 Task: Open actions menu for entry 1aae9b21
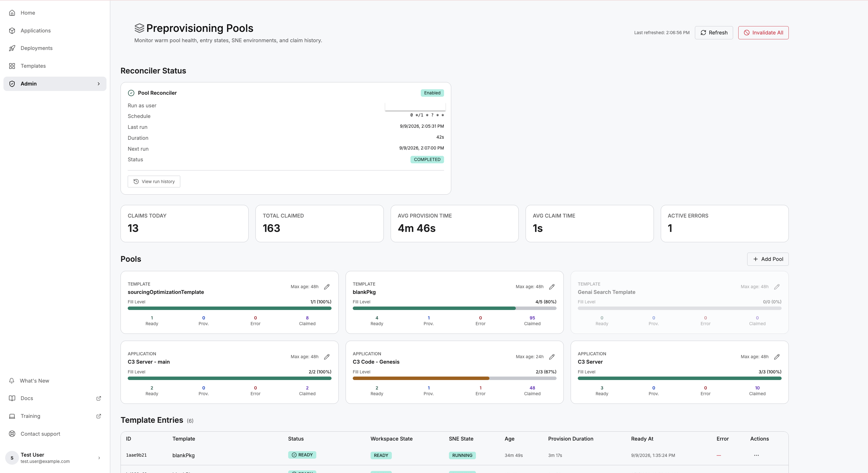pyautogui.click(x=756, y=455)
